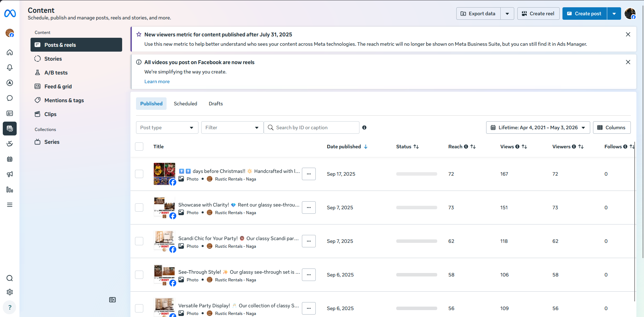Viewport: 644px width, 317px height.
Task: Open All tools hamburger icon
Action: click(10, 205)
